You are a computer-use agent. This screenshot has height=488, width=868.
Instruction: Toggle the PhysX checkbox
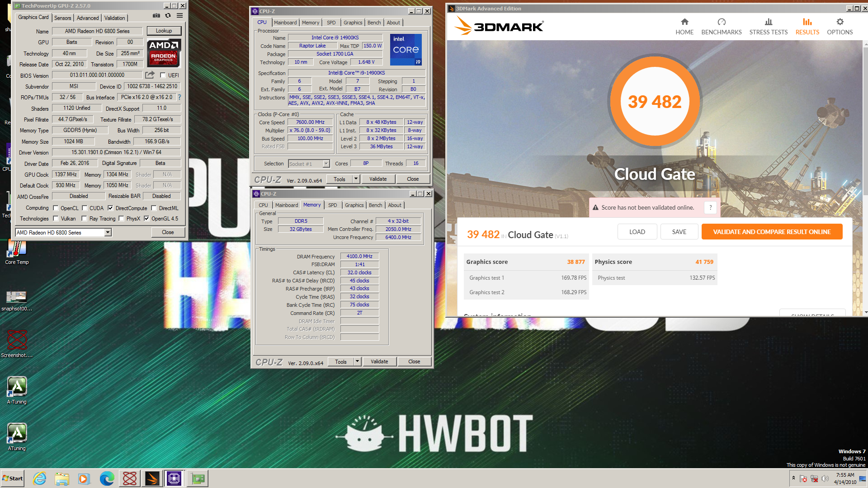tap(121, 218)
